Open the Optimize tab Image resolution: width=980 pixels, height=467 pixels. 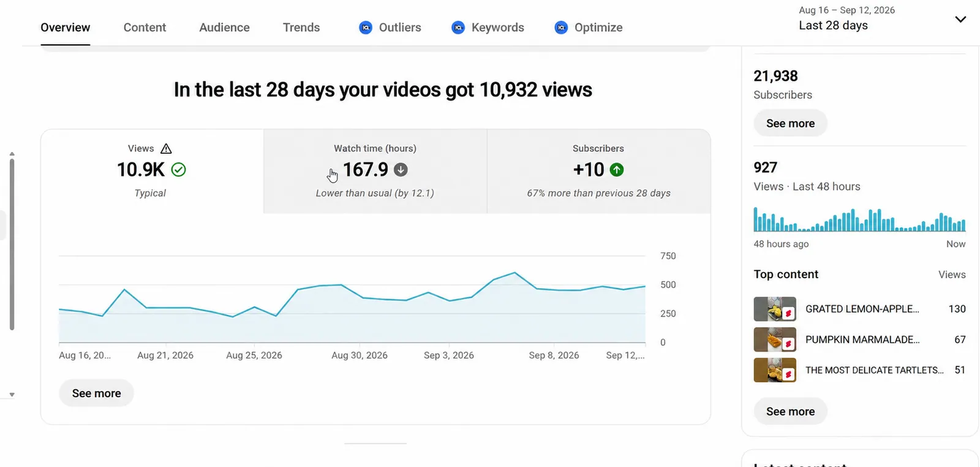click(589, 28)
